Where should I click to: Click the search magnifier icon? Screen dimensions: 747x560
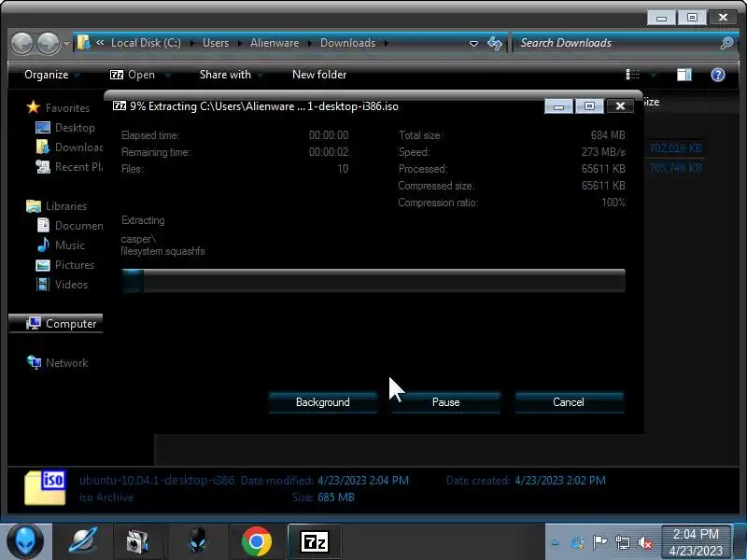(x=727, y=43)
